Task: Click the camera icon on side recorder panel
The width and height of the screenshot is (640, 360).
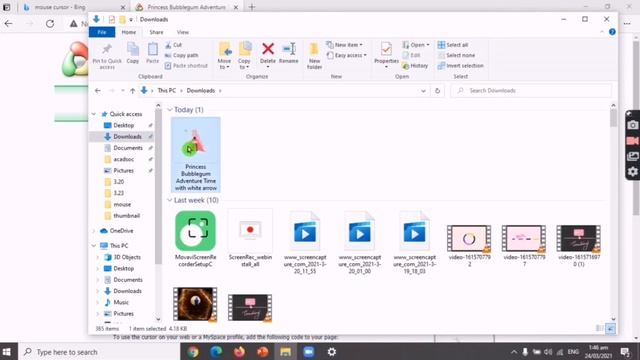Action: point(632,125)
